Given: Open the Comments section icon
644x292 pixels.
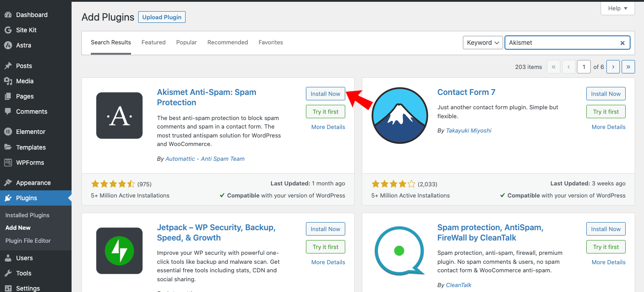Looking at the screenshot, I should point(8,111).
